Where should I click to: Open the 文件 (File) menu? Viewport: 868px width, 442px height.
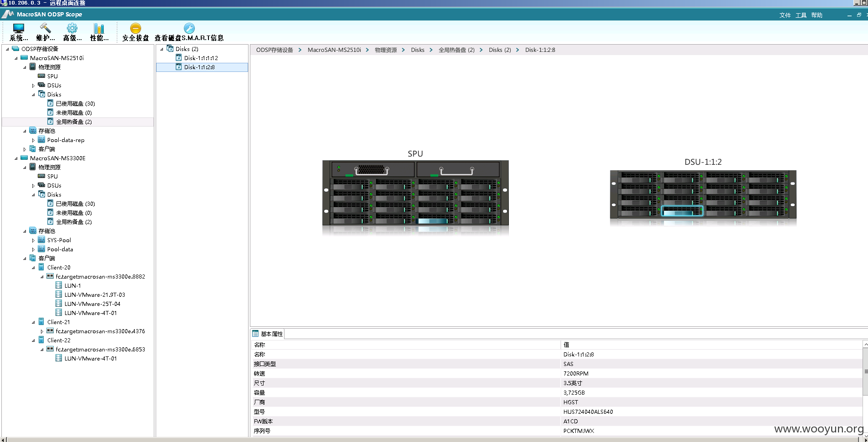(x=785, y=15)
